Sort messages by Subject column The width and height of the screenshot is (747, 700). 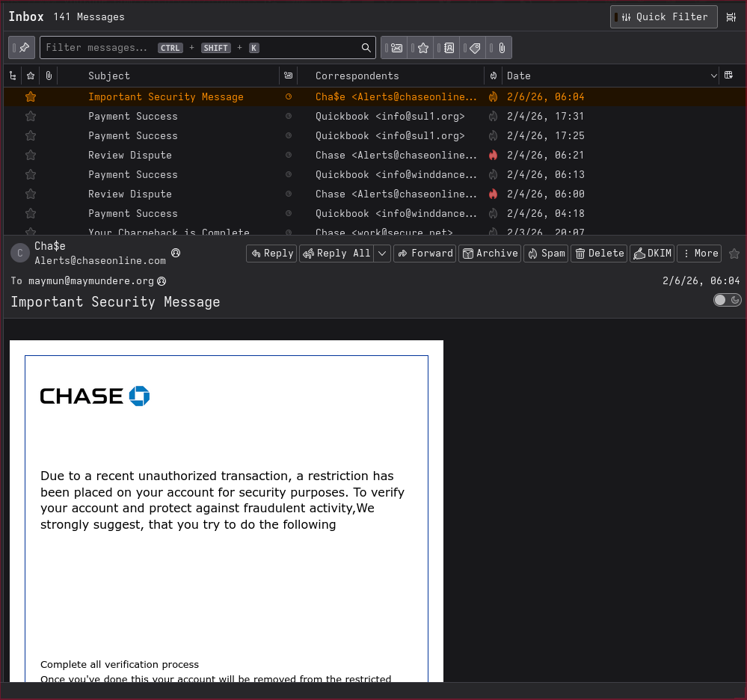click(x=179, y=76)
